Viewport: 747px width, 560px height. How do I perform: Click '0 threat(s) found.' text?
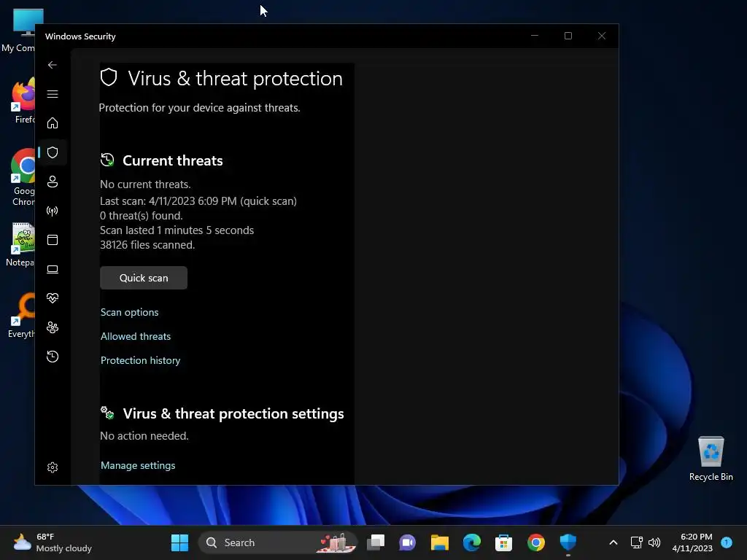pyautogui.click(x=142, y=216)
